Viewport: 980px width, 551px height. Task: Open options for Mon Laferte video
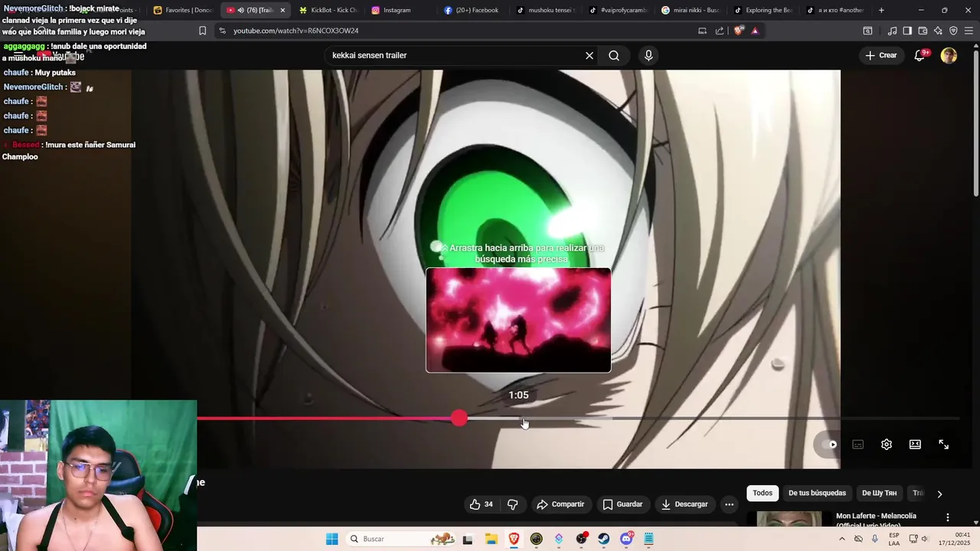pyautogui.click(x=948, y=517)
